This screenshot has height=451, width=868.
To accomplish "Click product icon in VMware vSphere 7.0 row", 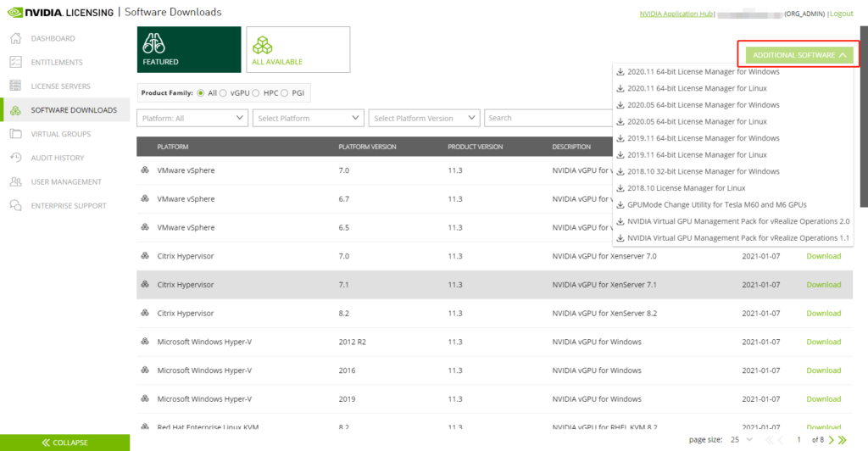I will [x=145, y=170].
